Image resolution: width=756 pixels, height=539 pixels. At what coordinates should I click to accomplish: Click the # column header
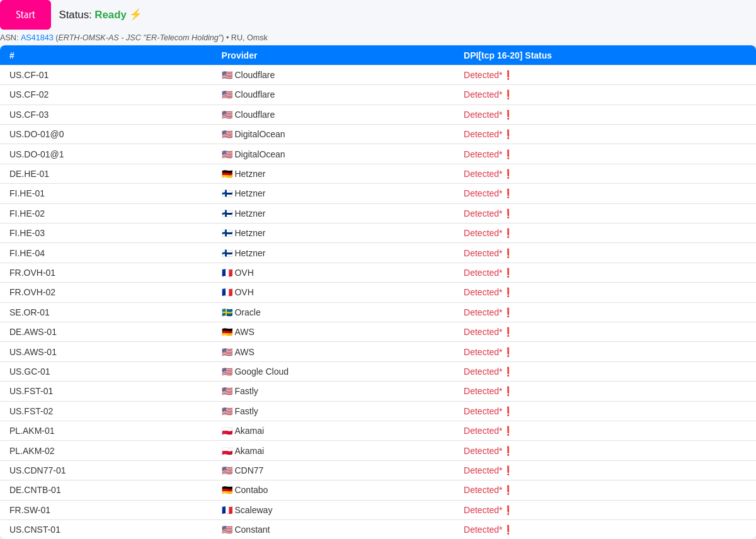[x=12, y=55]
